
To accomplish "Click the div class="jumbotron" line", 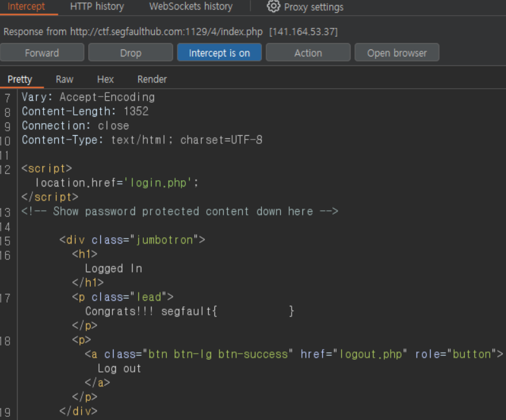I will pyautogui.click(x=133, y=240).
